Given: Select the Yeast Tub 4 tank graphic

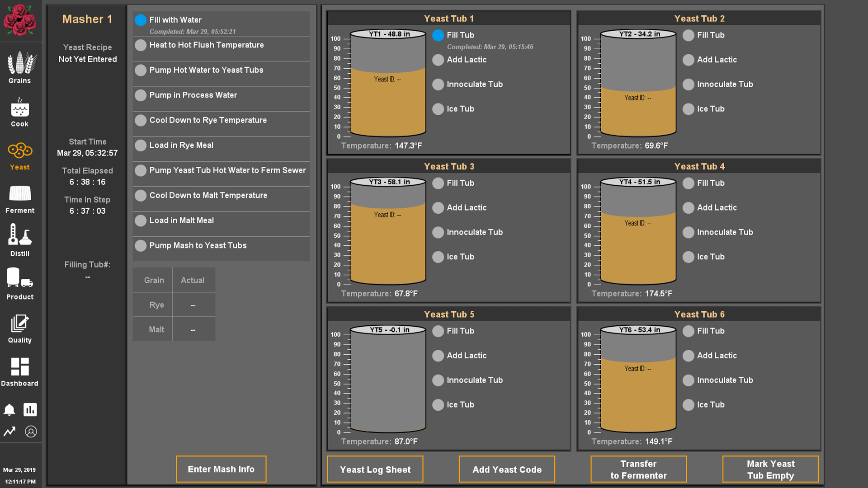Looking at the screenshot, I should [x=638, y=231].
